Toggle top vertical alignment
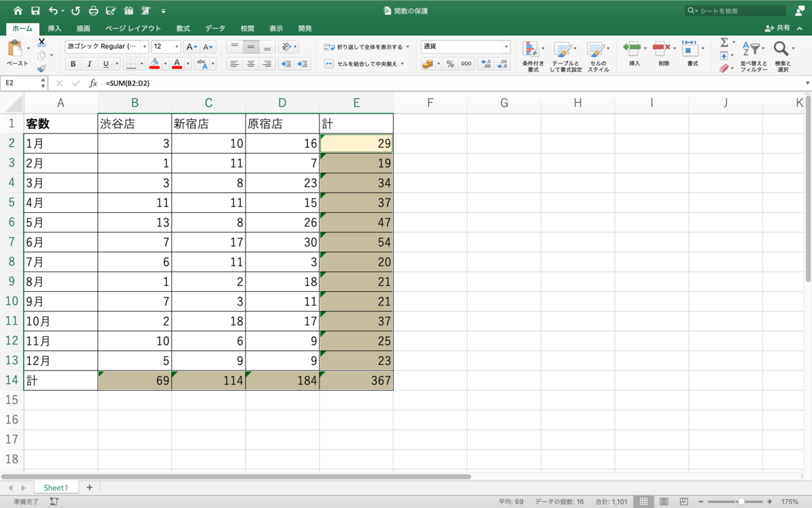Screen dimensions: 812x508 click(x=234, y=47)
